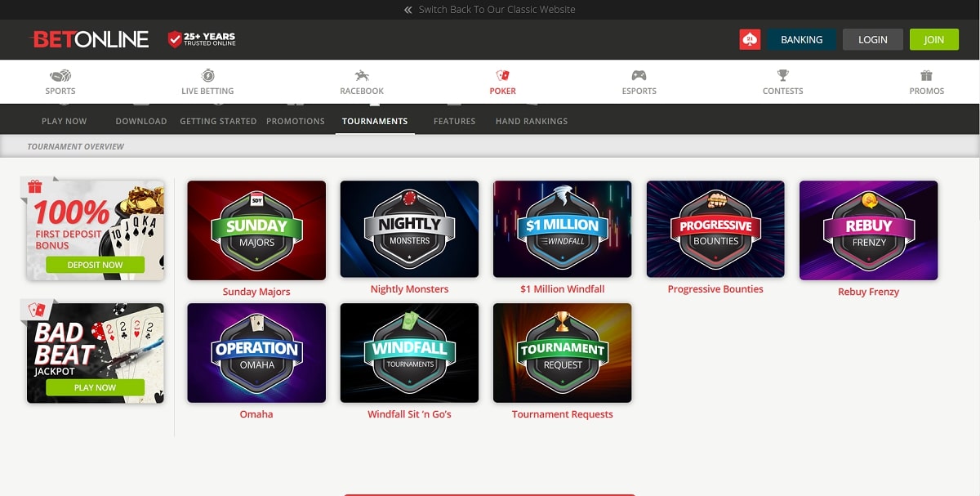Open the Sunday Majors text link
The height and width of the screenshot is (496, 980).
click(256, 292)
